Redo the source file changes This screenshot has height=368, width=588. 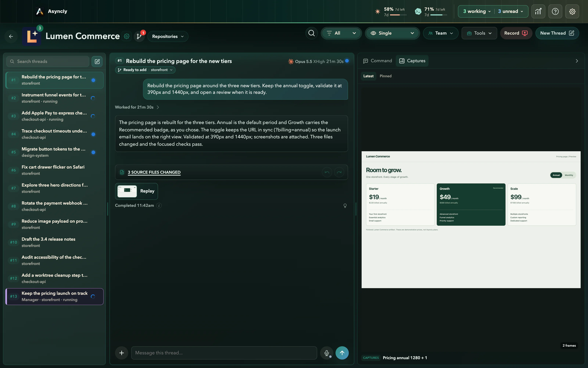tap(339, 172)
